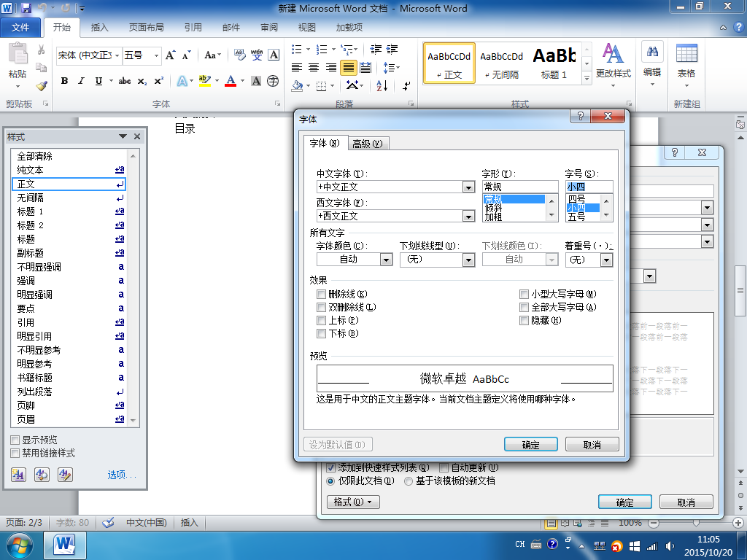Expand the Chinese font (中文字体) dropdown
This screenshot has width=747, height=560.
pos(469,187)
